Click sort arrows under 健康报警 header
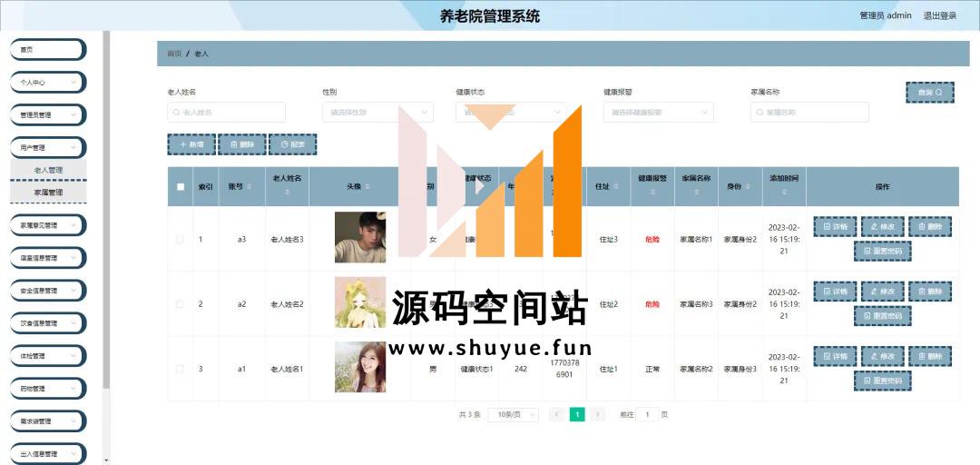This screenshot has height=465, width=980. [x=652, y=193]
